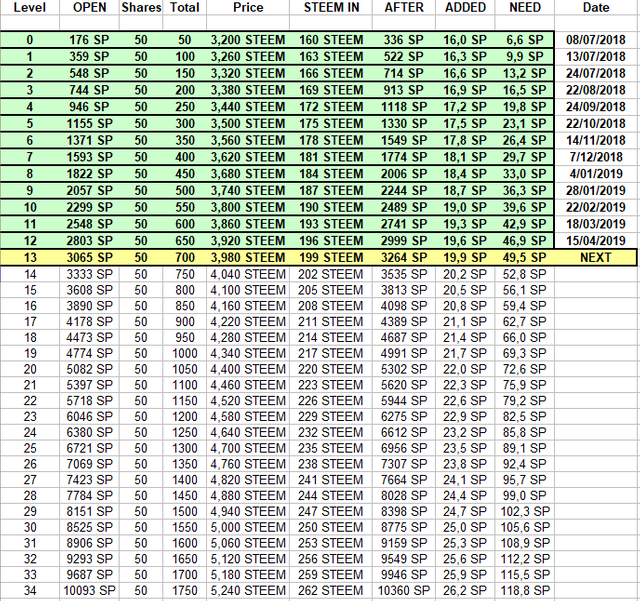
Task: Click 5718 SP OPEN cell
Action: (89, 401)
